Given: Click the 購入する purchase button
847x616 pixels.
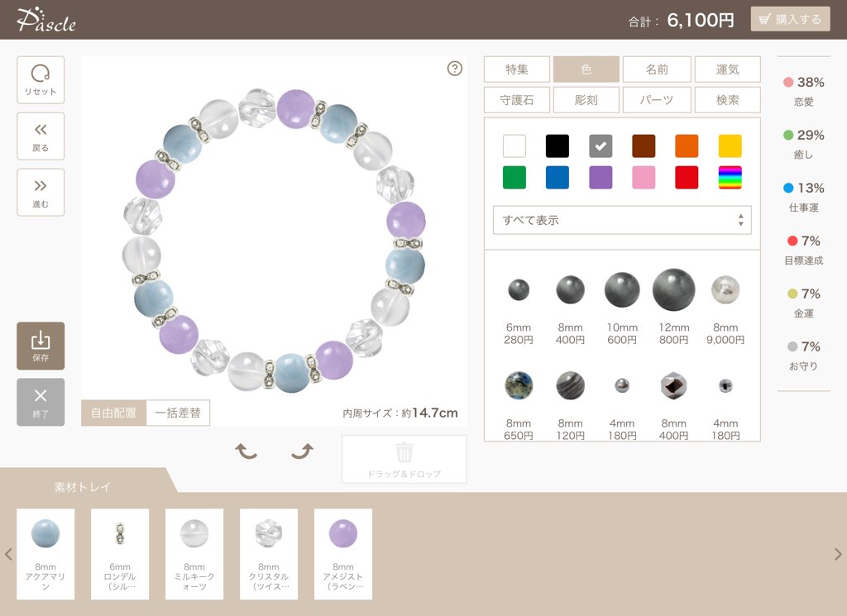Looking at the screenshot, I should point(790,19).
